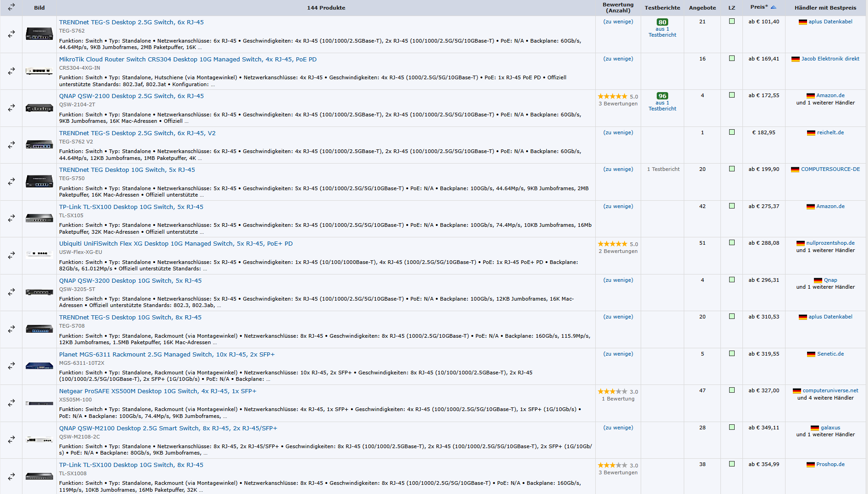The image size is (868, 494).
Task: Tick LZ checkbox for TRENDnet TEG-S762 at €101,40
Action: click(732, 22)
